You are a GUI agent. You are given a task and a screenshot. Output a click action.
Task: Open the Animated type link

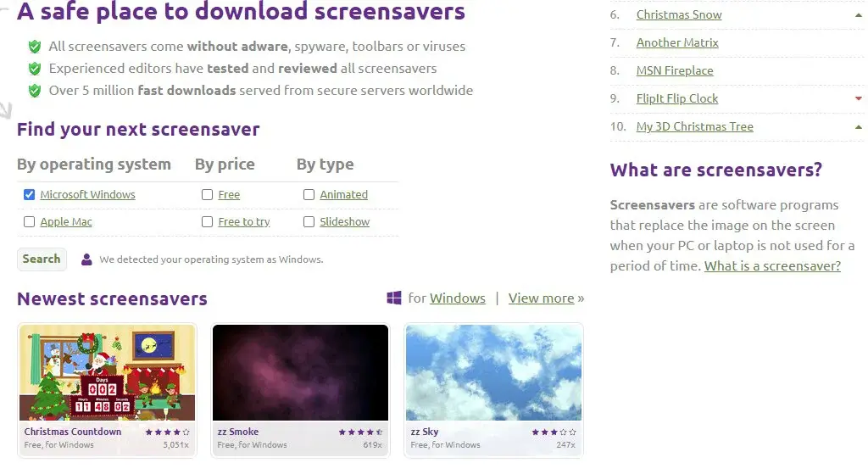point(343,194)
